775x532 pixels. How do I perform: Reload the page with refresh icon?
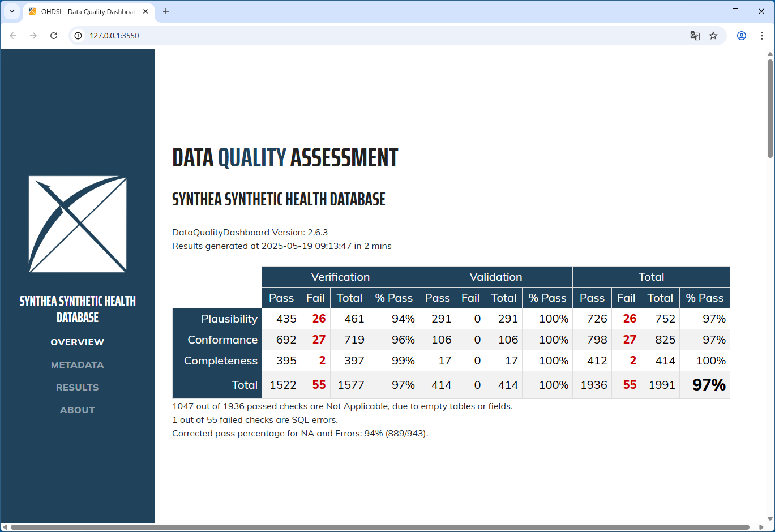click(54, 36)
